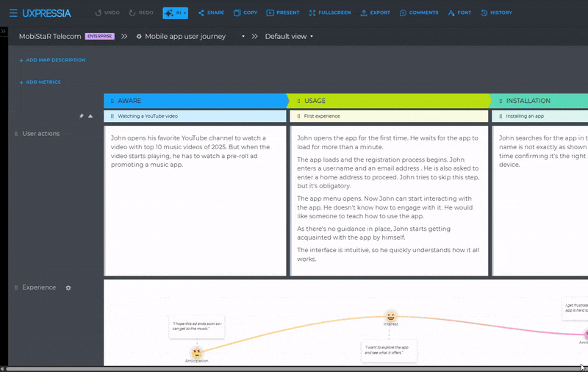Click the scrollbar left arrow
This screenshot has width=588, height=372.
tap(2, 369)
